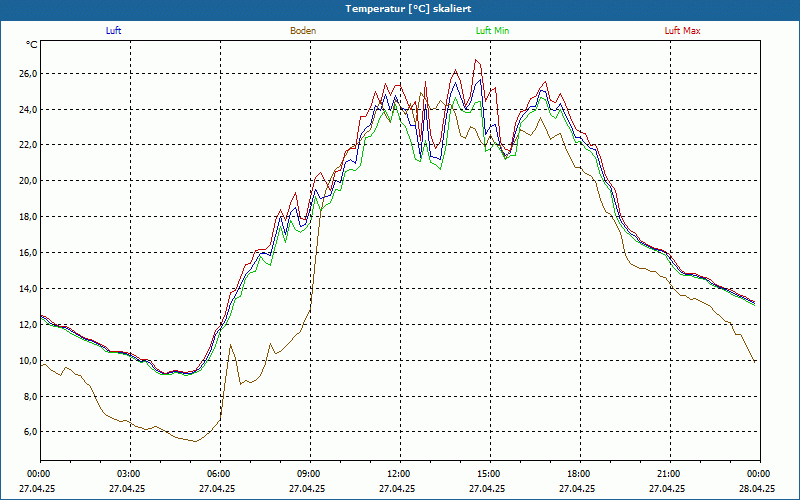Toggle the "Luft Max" legend label
This screenshot has width=800, height=500.
(x=683, y=31)
